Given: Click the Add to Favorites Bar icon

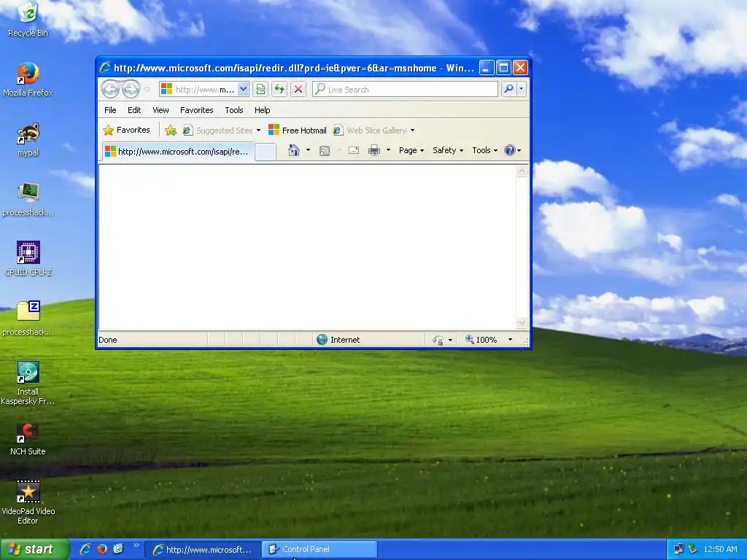Looking at the screenshot, I should point(171,130).
